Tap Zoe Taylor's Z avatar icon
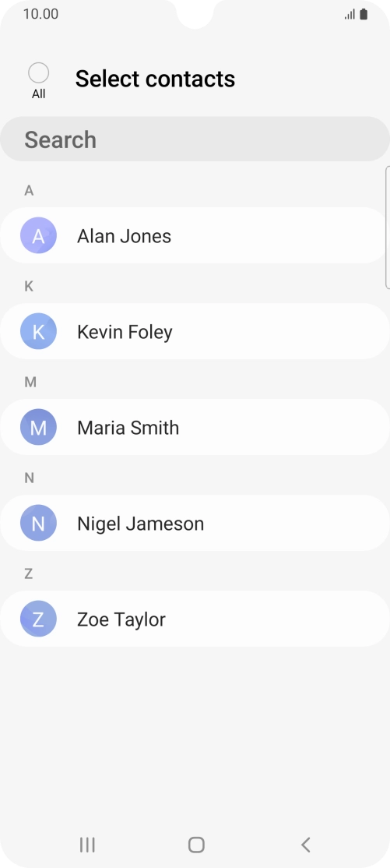 coord(38,619)
